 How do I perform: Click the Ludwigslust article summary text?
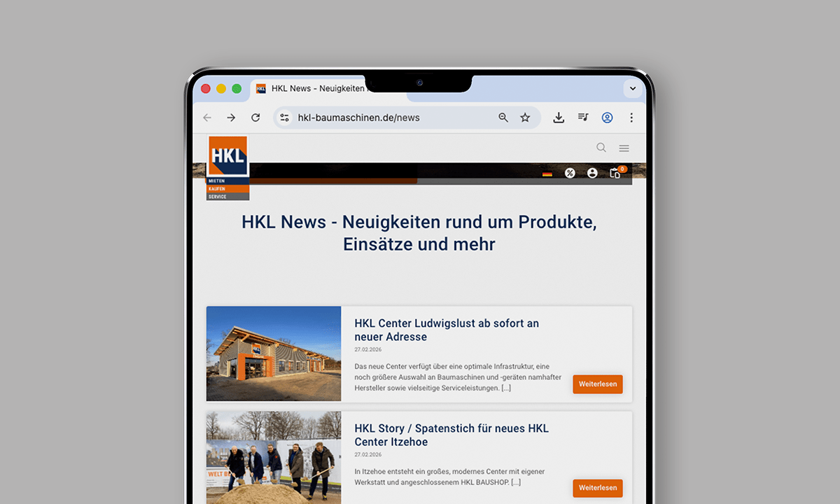[x=458, y=377]
